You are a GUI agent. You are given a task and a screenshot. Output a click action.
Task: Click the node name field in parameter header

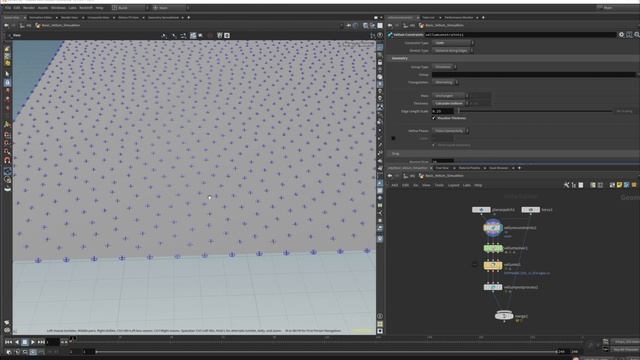pos(520,35)
